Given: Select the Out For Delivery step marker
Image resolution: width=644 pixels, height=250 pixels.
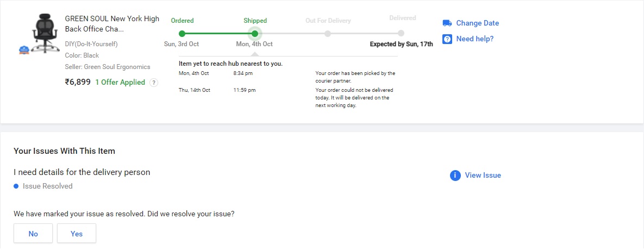Looking at the screenshot, I should (328, 34).
